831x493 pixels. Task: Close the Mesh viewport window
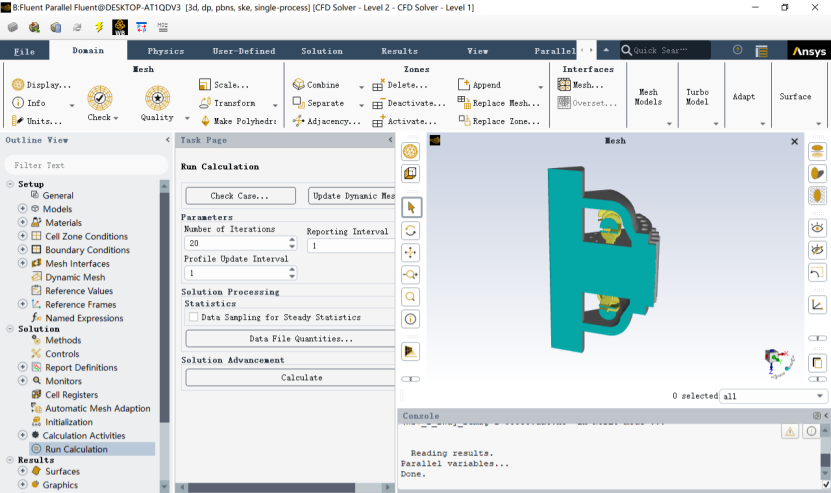point(794,142)
